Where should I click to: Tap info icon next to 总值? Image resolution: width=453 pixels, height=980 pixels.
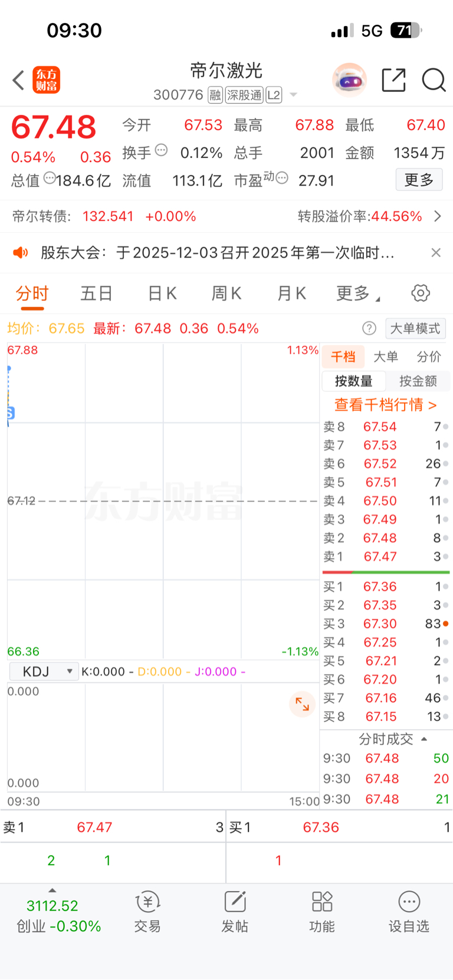click(x=50, y=177)
